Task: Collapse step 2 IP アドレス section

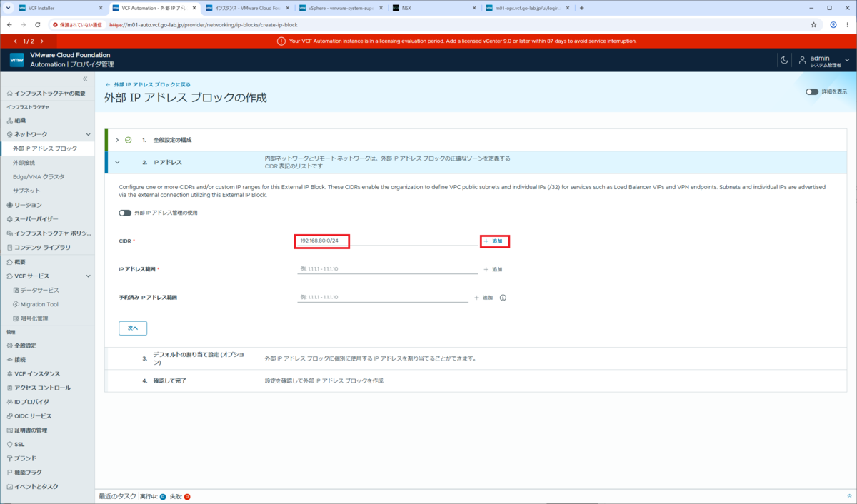Action: [x=117, y=162]
